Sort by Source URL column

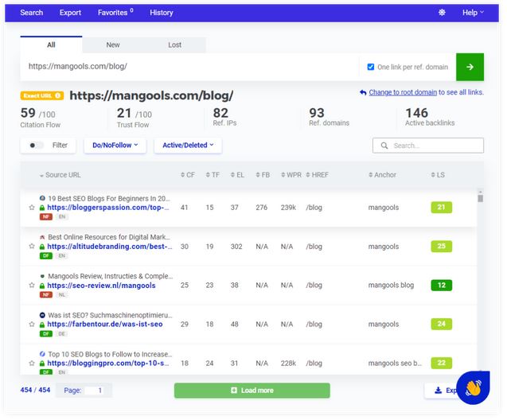pyautogui.click(x=60, y=175)
